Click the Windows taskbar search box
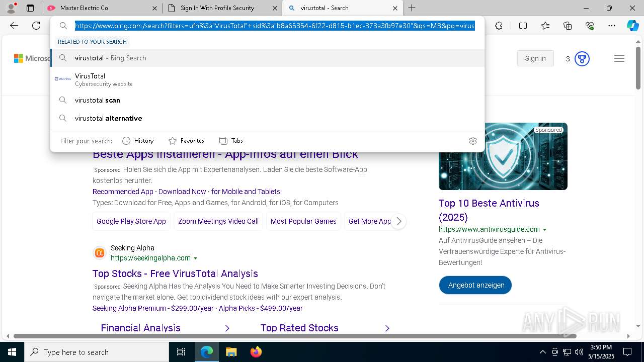Viewport: 644px width, 362px height. pos(97,352)
